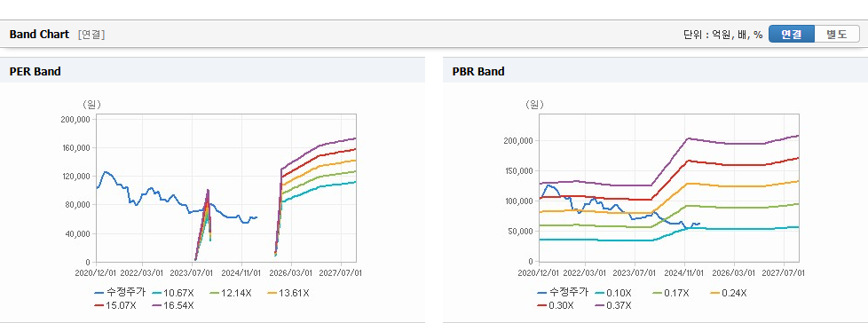Viewport: 868px width, 323px height.
Task: Click the 150,000 axis label in PBR Band
Action: [518, 171]
